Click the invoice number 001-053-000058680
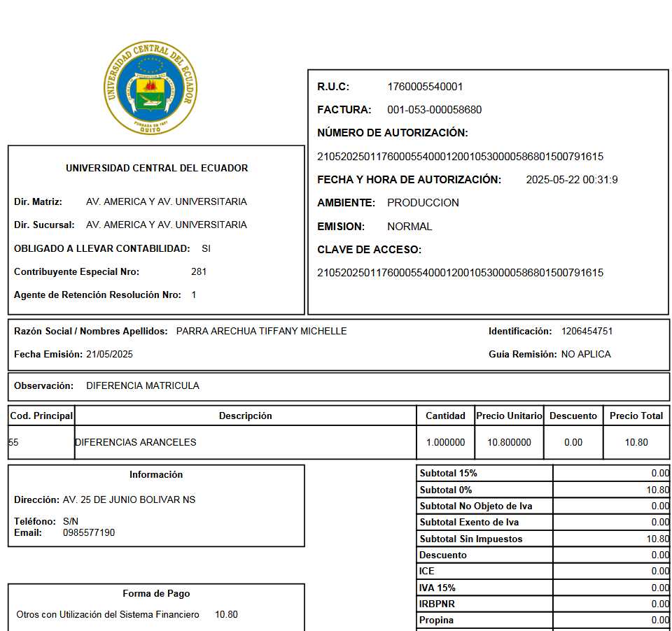Image resolution: width=672 pixels, height=631 pixels. pos(435,110)
